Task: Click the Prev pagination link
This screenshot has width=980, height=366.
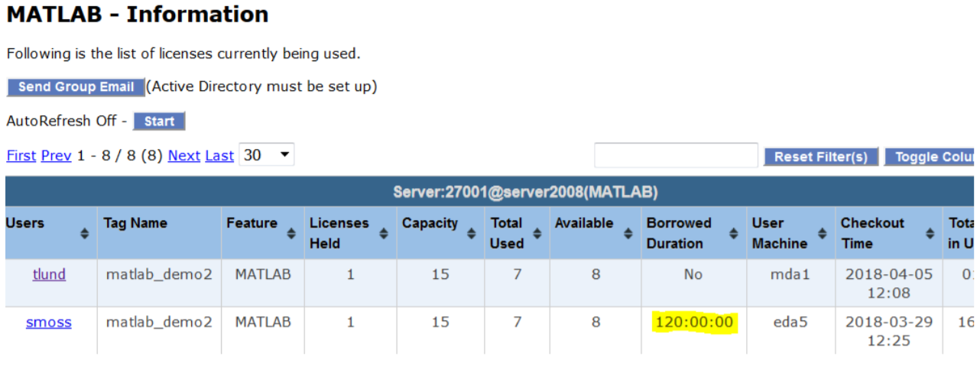Action: pos(56,156)
